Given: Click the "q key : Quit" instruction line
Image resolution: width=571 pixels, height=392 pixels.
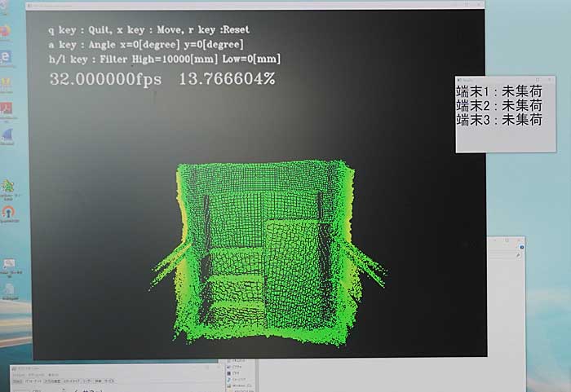Looking at the screenshot, I should click(x=149, y=30).
